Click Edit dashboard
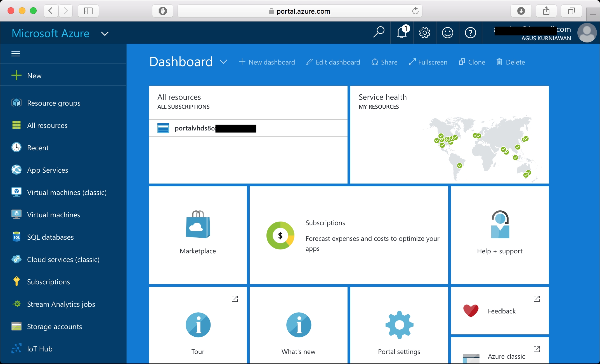Image resolution: width=600 pixels, height=364 pixels. click(x=333, y=62)
